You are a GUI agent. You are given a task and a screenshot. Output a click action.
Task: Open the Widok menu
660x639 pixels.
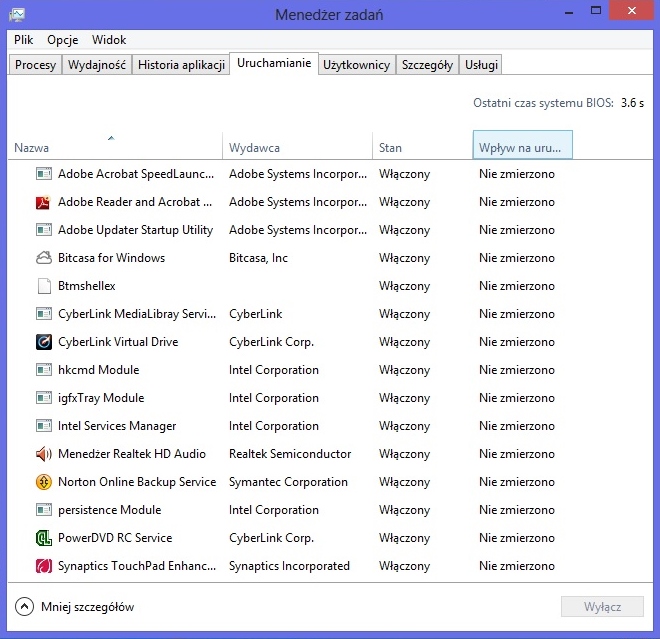(x=109, y=40)
